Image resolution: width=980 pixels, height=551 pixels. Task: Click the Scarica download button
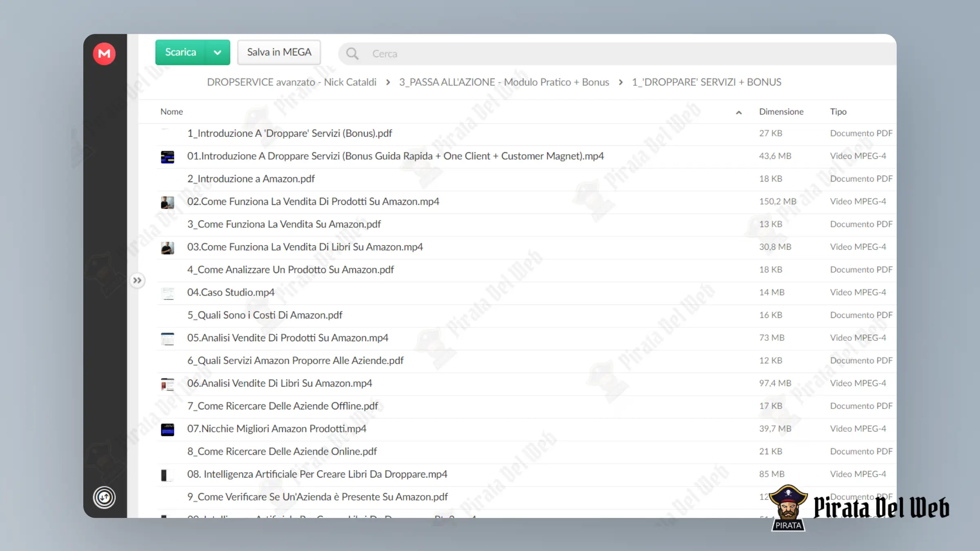pos(180,52)
